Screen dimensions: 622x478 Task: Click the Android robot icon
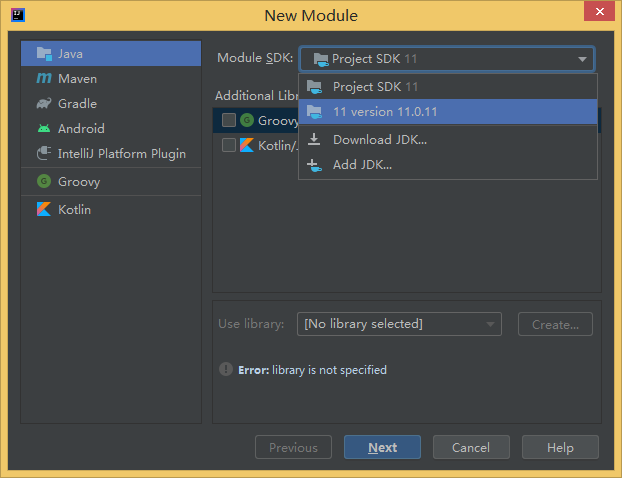pos(44,128)
